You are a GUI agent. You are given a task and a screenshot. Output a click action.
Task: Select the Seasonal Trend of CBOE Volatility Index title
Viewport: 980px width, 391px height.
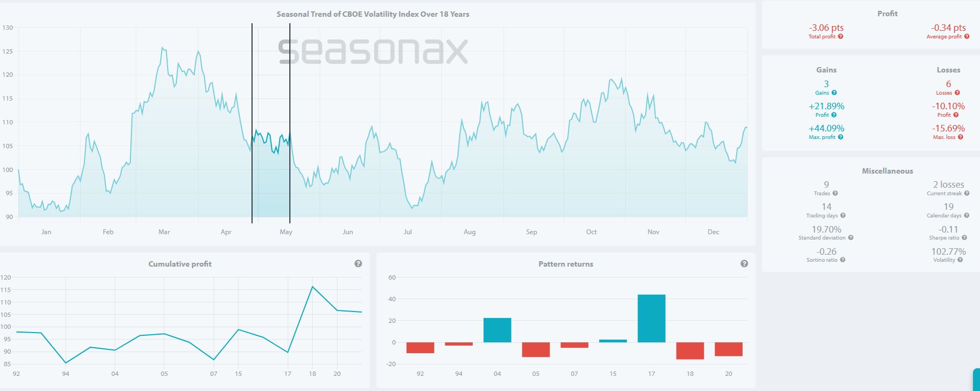[373, 14]
